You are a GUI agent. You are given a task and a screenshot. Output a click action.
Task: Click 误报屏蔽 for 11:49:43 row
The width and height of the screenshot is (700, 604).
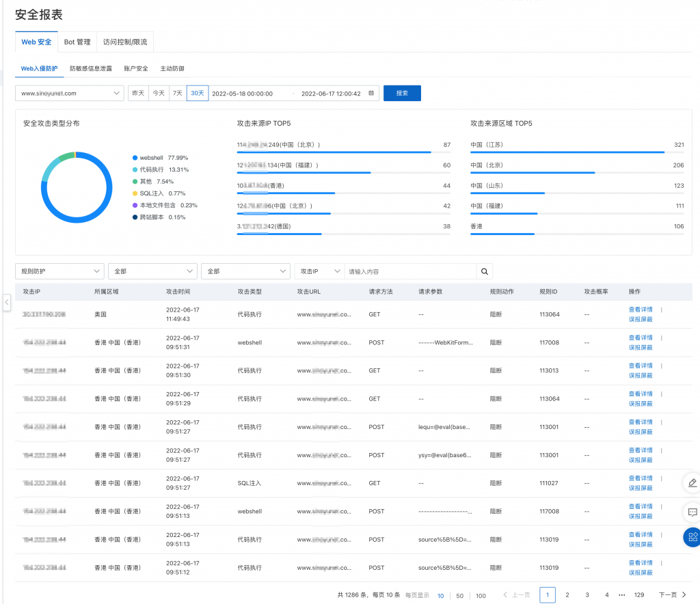pos(641,319)
